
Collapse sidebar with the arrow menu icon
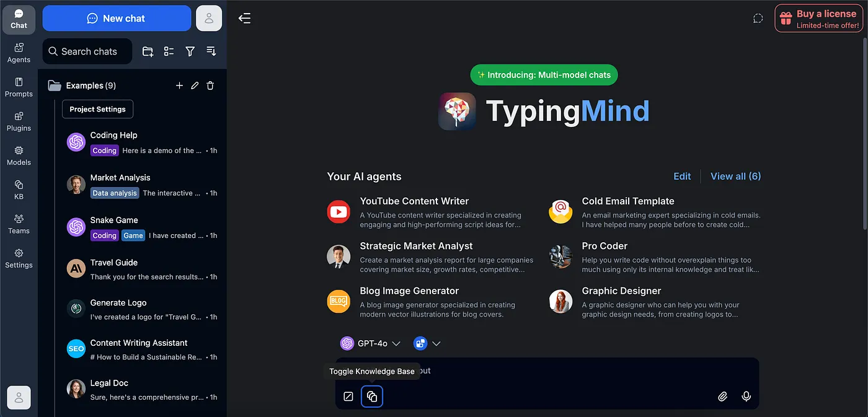pos(245,19)
